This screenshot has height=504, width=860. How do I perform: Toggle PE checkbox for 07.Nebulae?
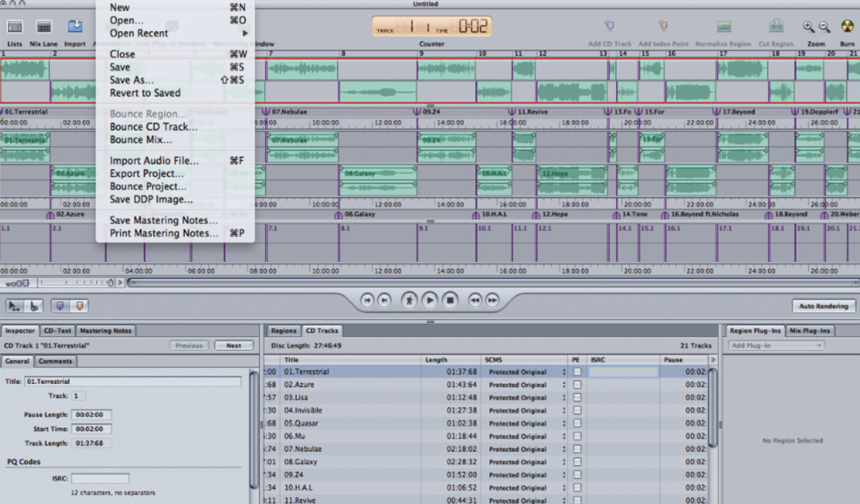click(x=577, y=449)
